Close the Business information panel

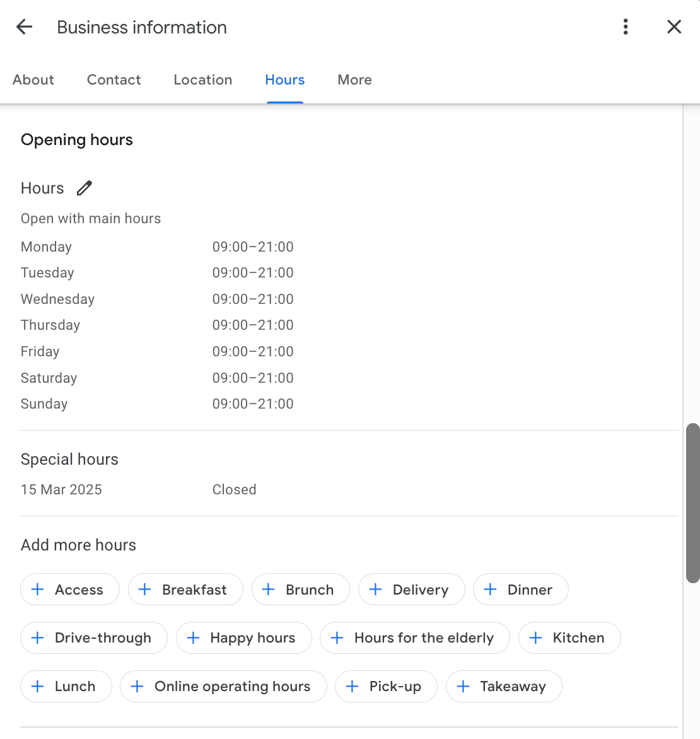click(674, 27)
